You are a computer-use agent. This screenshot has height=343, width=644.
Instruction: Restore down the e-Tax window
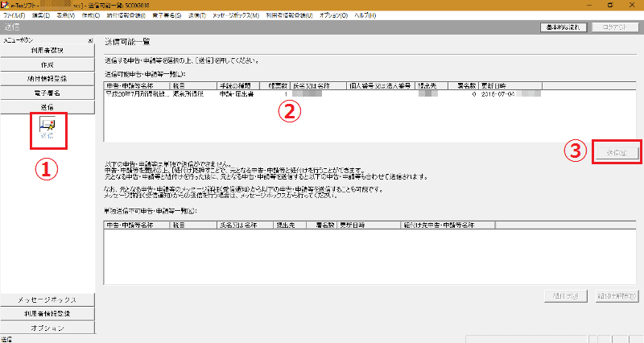click(x=611, y=5)
